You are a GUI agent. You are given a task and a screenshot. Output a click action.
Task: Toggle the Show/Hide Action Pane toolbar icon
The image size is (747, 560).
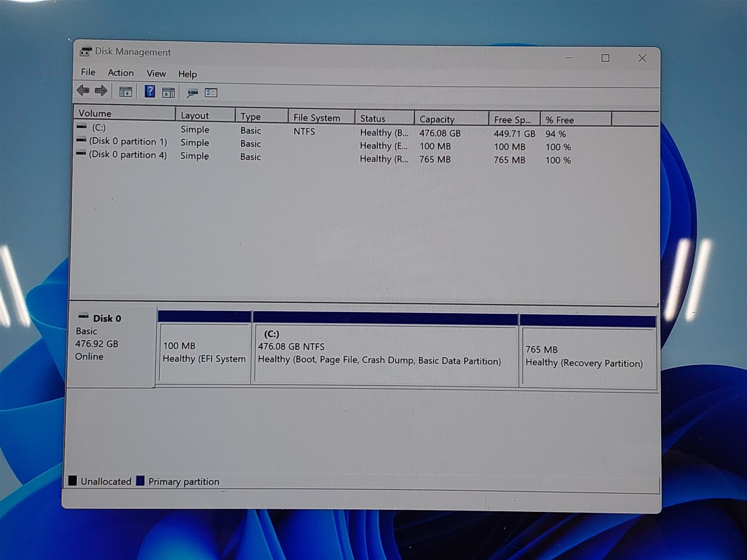tap(169, 92)
